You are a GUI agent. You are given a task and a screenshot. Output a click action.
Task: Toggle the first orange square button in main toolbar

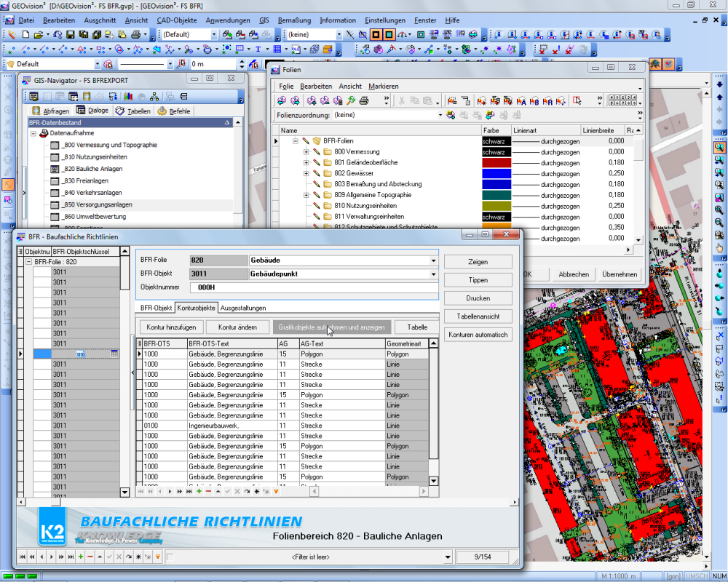(x=376, y=34)
